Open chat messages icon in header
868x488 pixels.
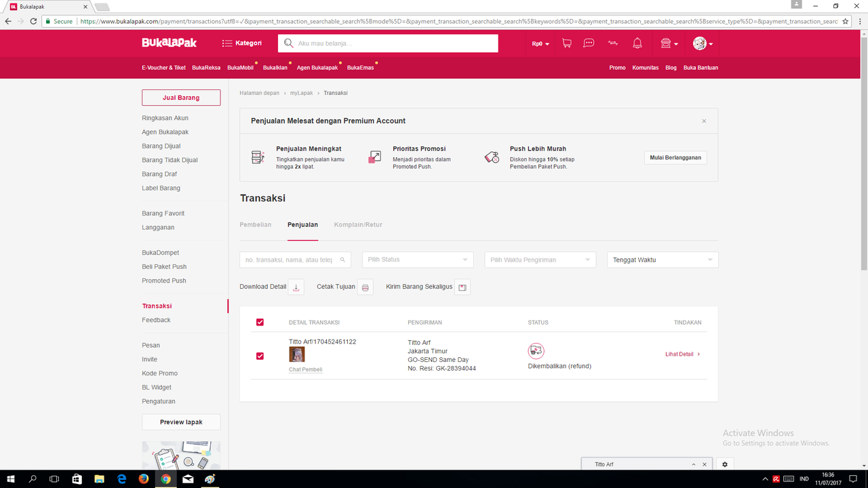pyautogui.click(x=589, y=43)
